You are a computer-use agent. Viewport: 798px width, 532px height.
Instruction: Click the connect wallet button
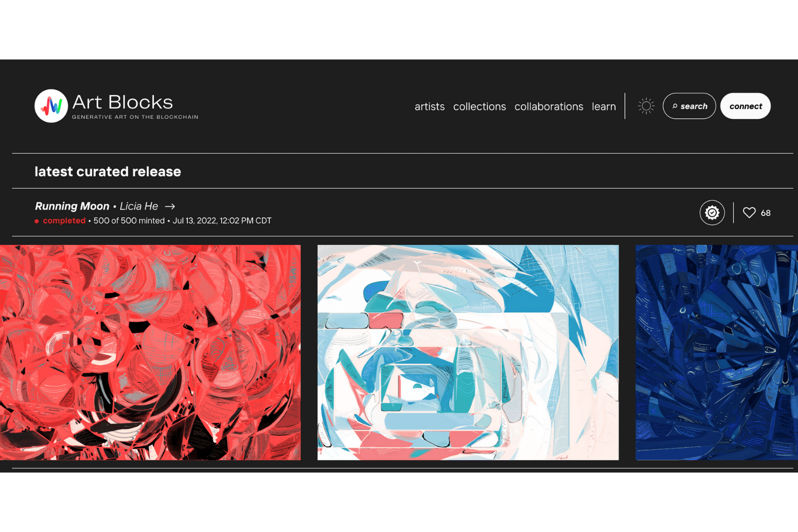(745, 106)
